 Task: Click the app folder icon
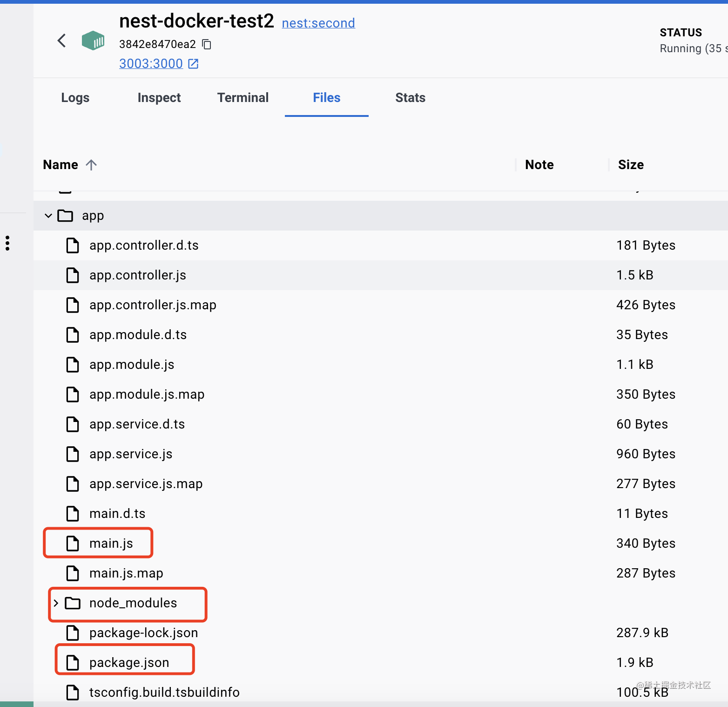pos(65,216)
